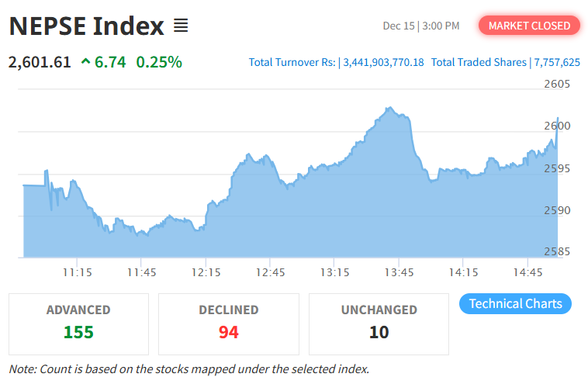Click the Technical Charts button
The image size is (588, 384).
point(515,303)
